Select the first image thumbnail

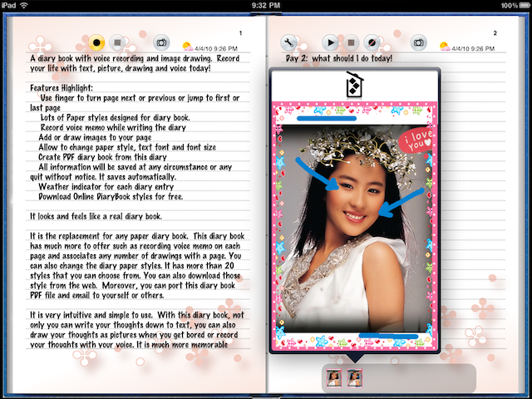(334, 377)
